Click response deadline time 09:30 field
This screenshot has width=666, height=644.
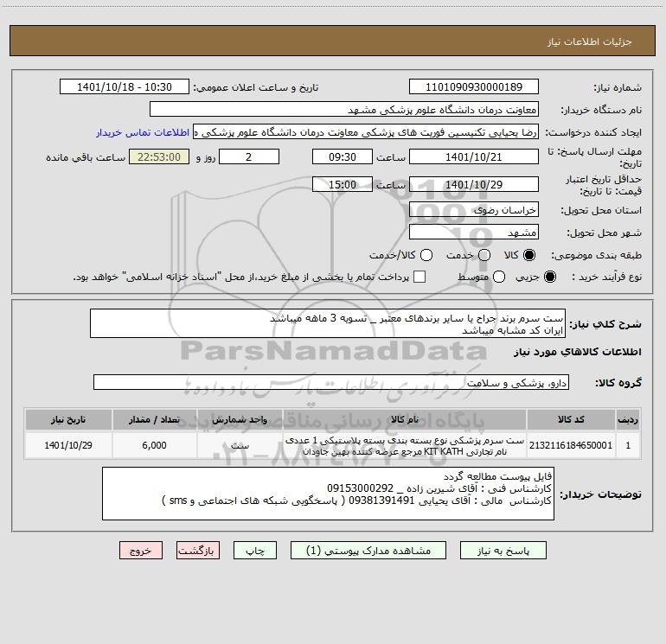pyautogui.click(x=343, y=156)
